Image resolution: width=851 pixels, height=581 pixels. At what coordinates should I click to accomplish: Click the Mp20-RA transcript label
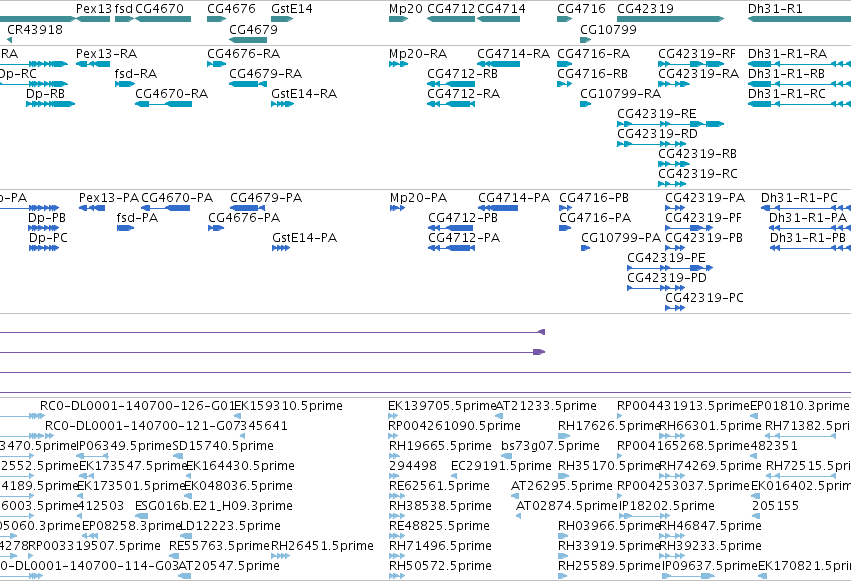[x=418, y=54]
